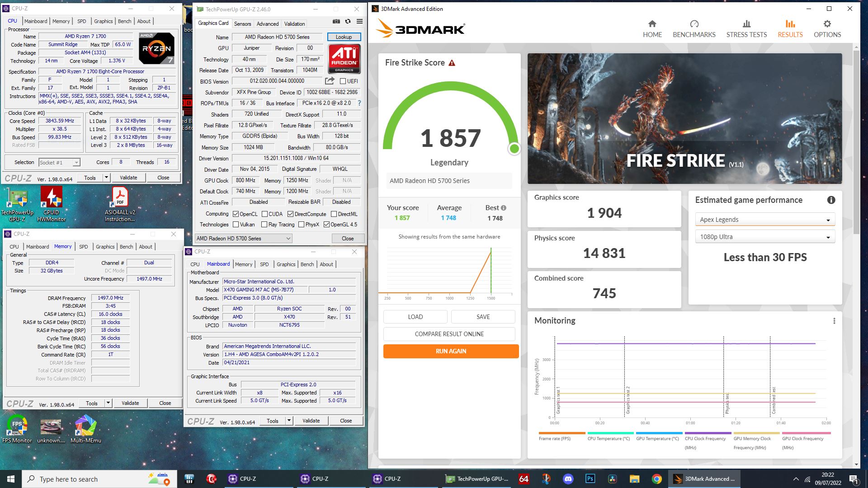Open TechPowerUp GPU-Z desktop shortcut
Screen dimensions: 868x488
pos(17,204)
